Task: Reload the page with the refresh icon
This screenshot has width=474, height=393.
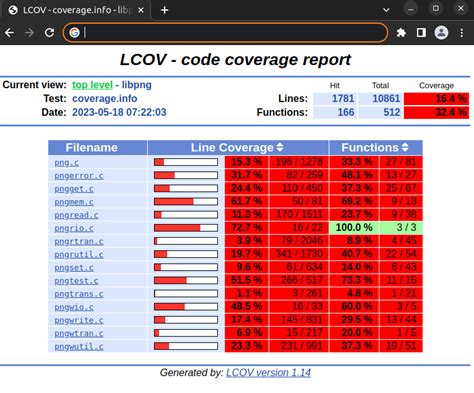Action: [x=49, y=32]
